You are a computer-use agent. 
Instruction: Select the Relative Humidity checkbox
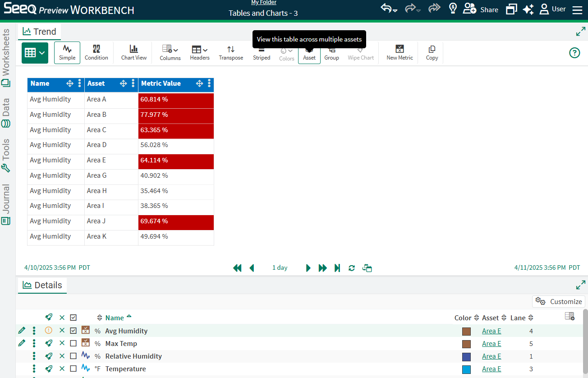pos(73,356)
